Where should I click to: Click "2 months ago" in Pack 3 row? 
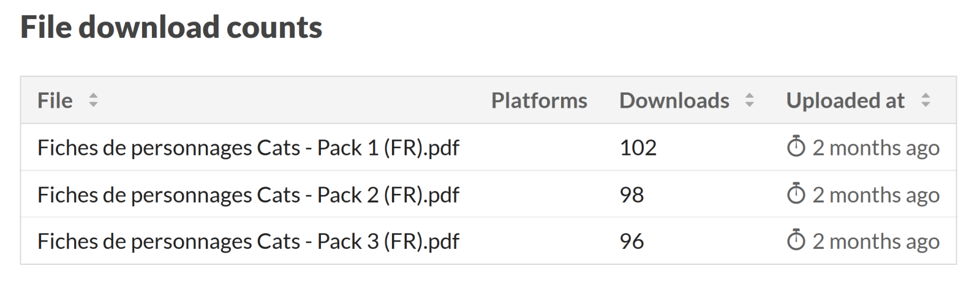[875, 241]
